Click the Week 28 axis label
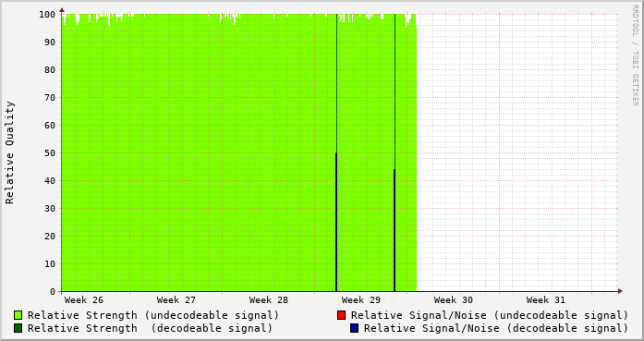The image size is (644, 341). [x=269, y=300]
